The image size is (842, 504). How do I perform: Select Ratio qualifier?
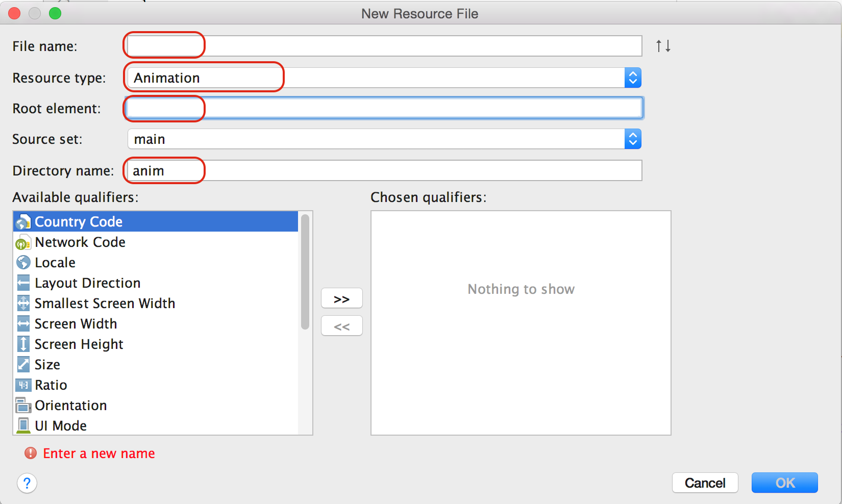pos(156,385)
